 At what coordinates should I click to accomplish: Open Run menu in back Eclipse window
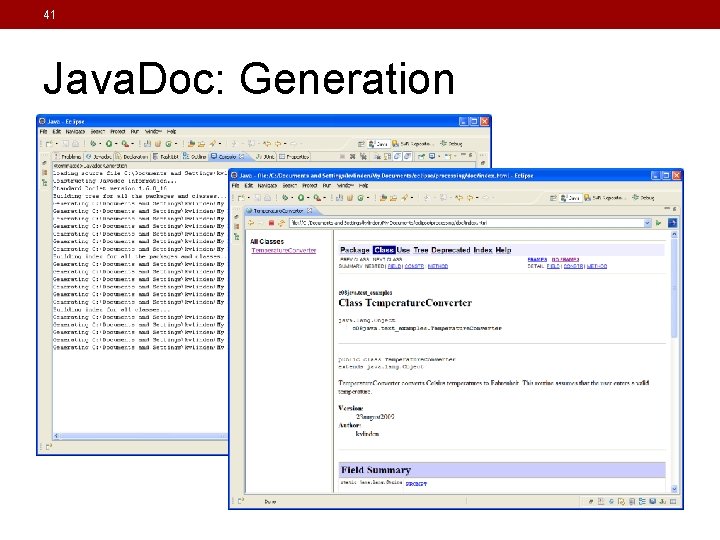coord(135,132)
